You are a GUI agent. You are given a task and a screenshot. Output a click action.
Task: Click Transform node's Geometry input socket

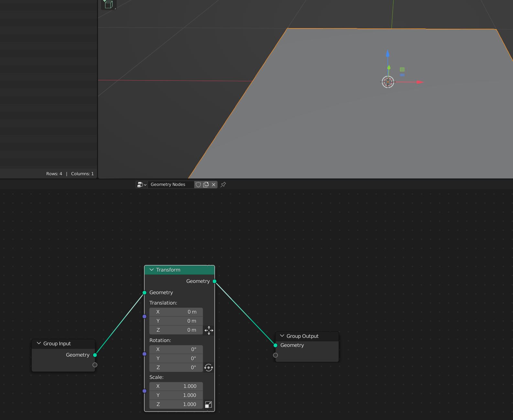coord(145,293)
